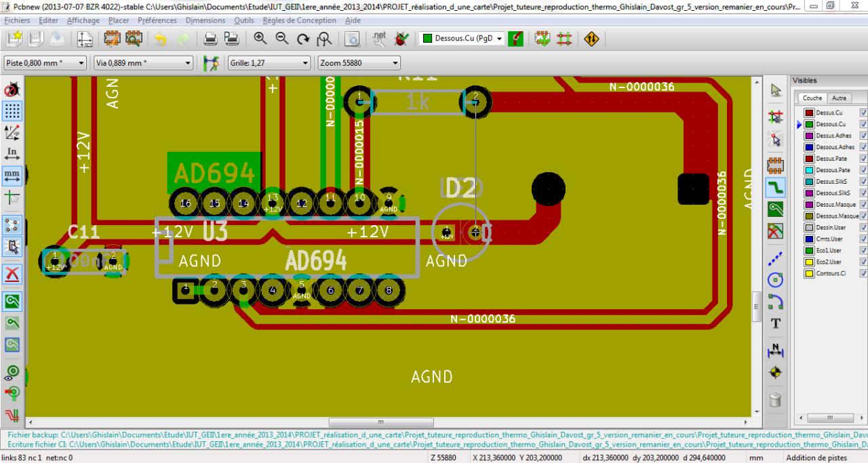Image resolution: width=868 pixels, height=463 pixels.
Task: Open the Affichage menu
Action: point(83,20)
